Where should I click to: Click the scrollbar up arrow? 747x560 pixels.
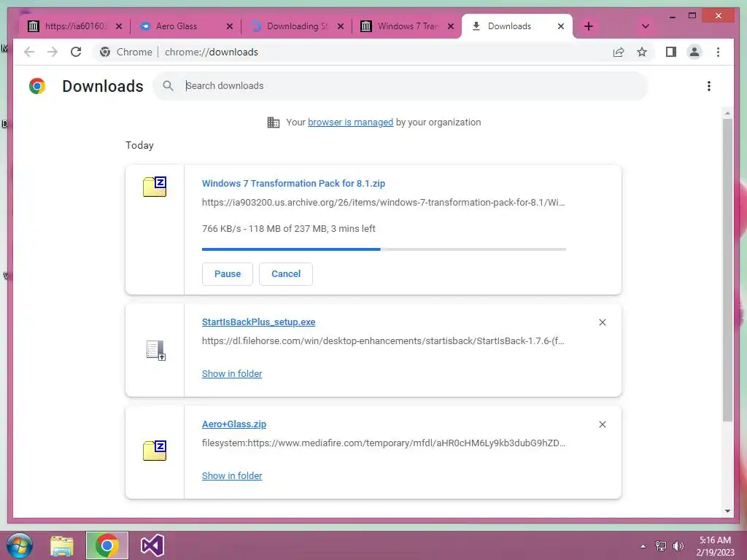727,113
